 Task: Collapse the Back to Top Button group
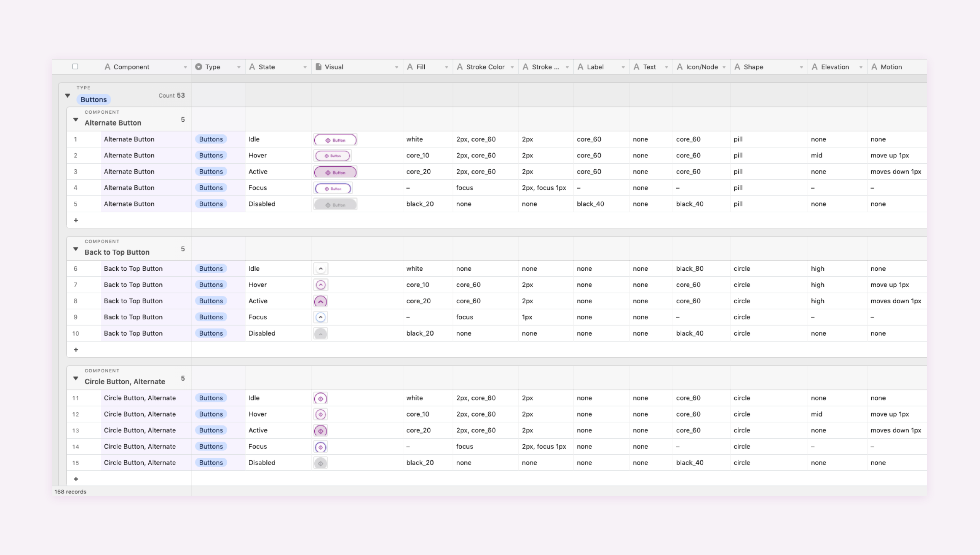click(x=75, y=248)
